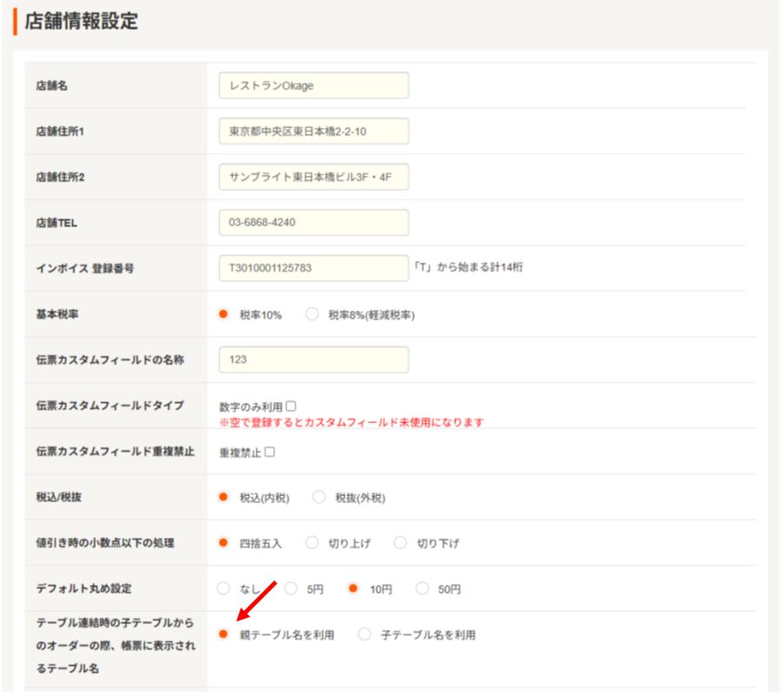
Task: Select 四捨五入 rounding option
Action: 224,543
